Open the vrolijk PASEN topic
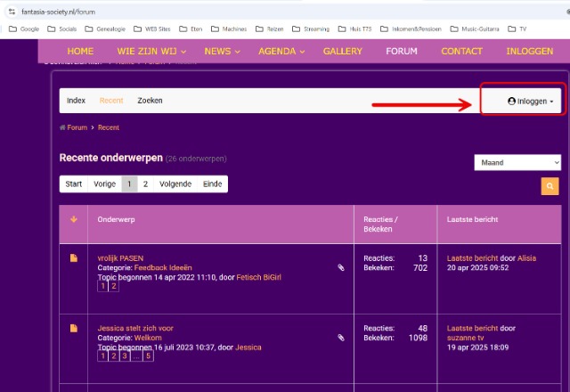The image size is (570, 392). coord(120,258)
